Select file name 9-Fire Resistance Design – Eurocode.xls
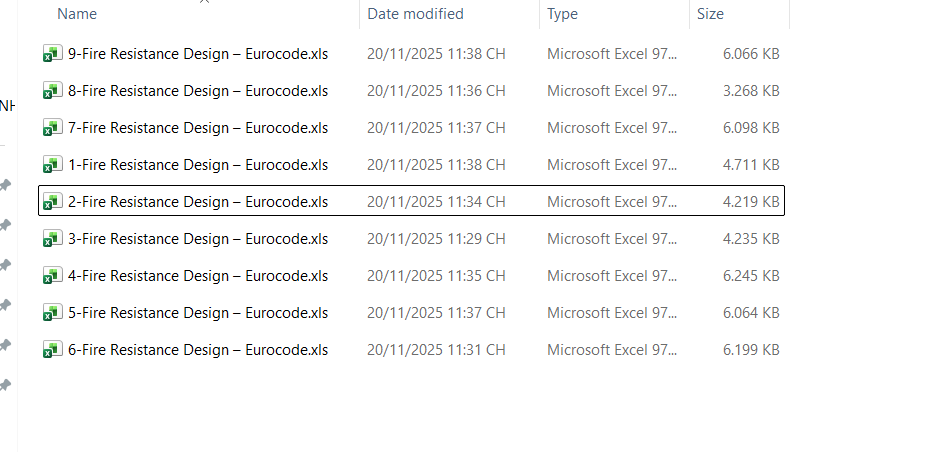This screenshot has height=452, width=925. (198, 54)
